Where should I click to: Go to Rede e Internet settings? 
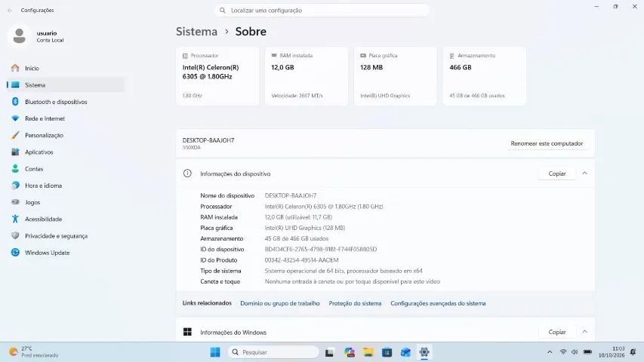pos(65,118)
